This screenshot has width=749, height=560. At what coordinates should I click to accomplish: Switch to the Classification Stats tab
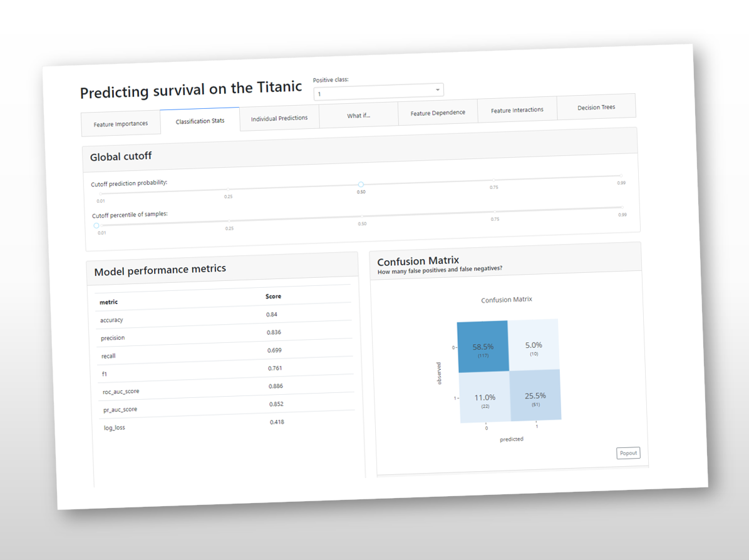pos(200,121)
